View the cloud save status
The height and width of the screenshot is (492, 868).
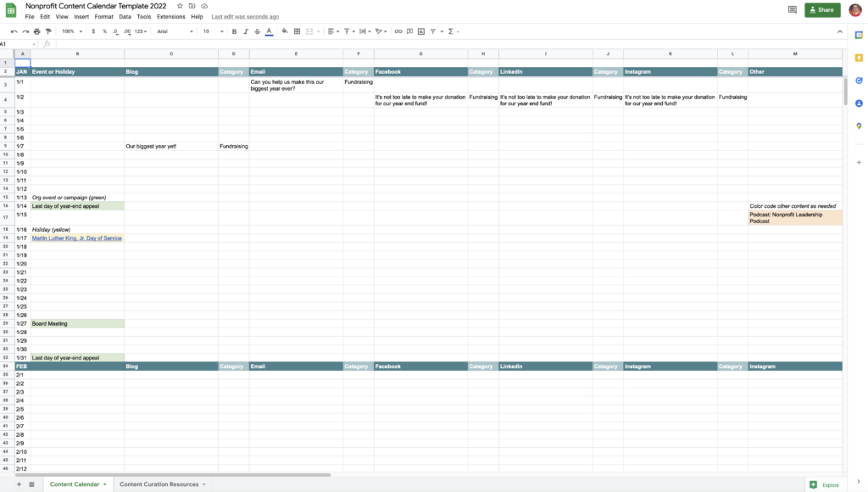pos(204,6)
